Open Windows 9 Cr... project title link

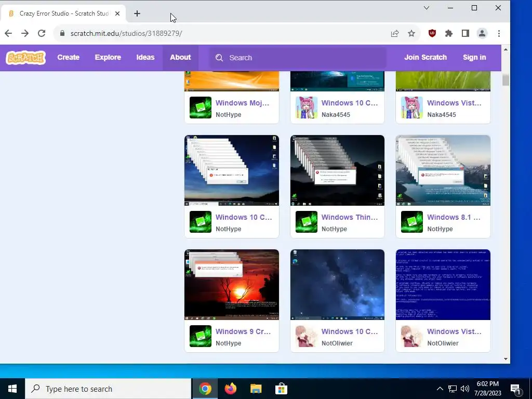243,331
